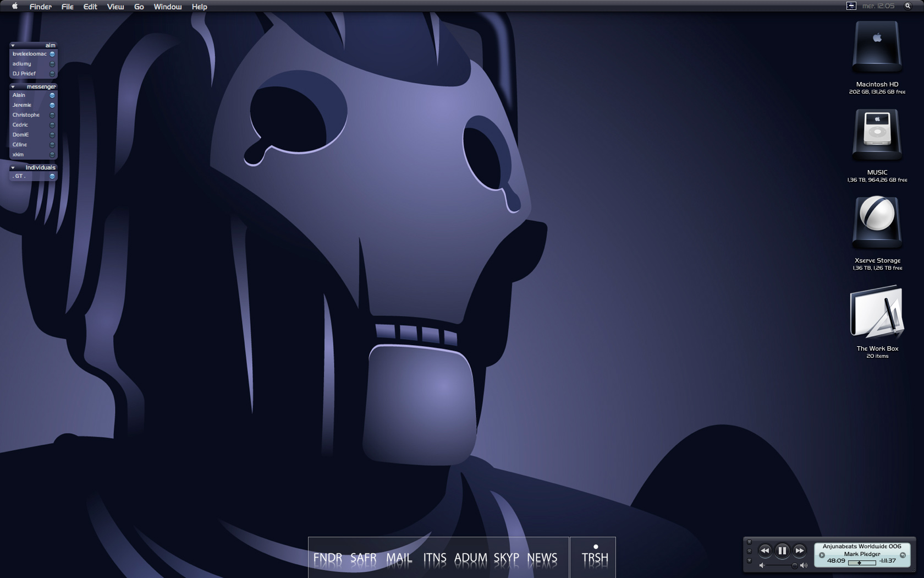
Task: Select contact 'DomiE' in messenger list
Action: click(x=33, y=135)
